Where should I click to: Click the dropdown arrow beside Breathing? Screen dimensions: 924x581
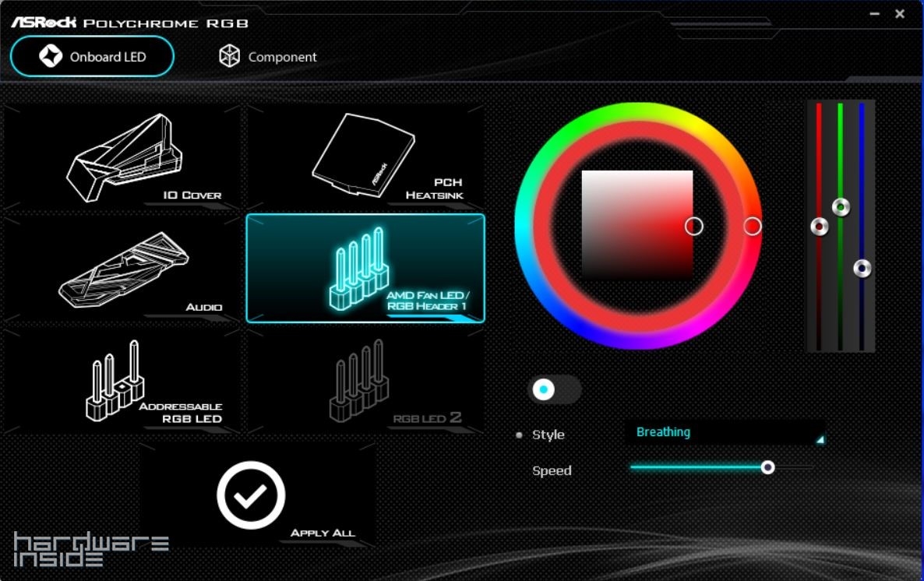tap(820, 440)
